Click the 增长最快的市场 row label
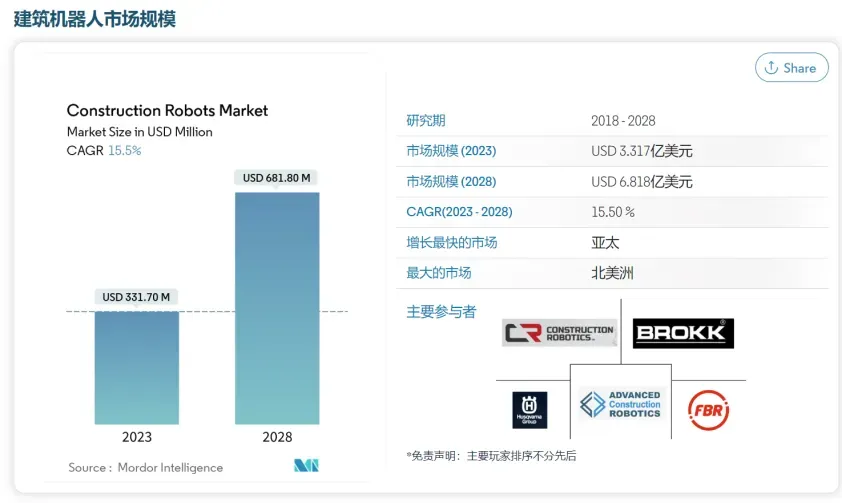The image size is (842, 503). [452, 243]
